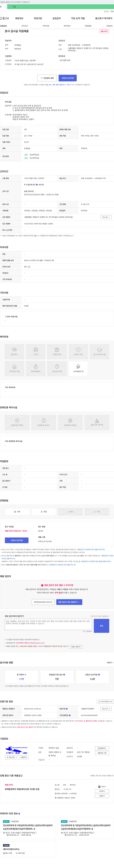Click the 건물 내부 경사로 icon

[x=97, y=423]
